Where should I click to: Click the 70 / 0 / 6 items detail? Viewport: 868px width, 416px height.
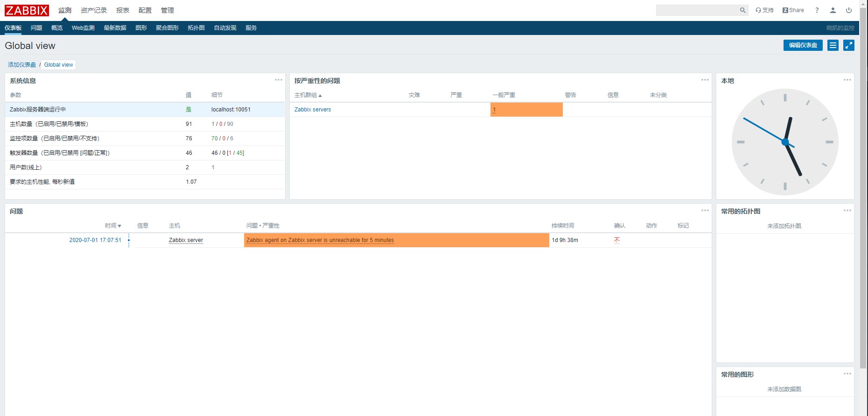(222, 139)
